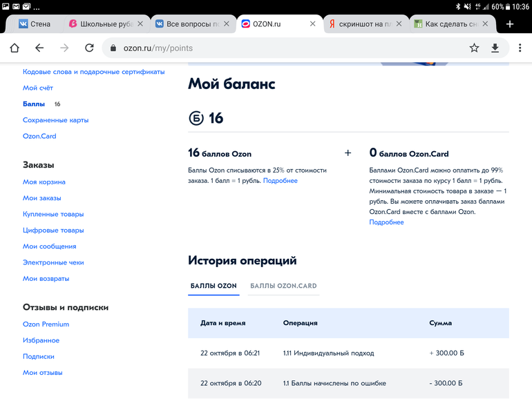Close the OZON.ru tab
532x399 pixels.
[x=312, y=23]
